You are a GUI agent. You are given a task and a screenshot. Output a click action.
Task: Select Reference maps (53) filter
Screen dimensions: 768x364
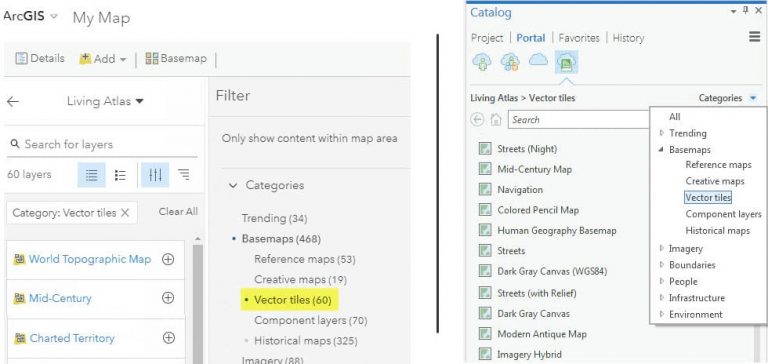tap(305, 259)
